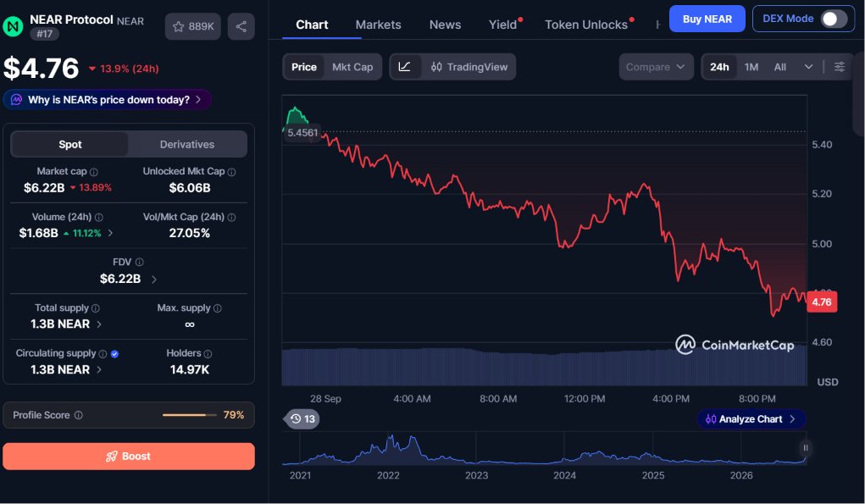Expand more time range options chevron
This screenshot has height=504, width=865.
808,67
